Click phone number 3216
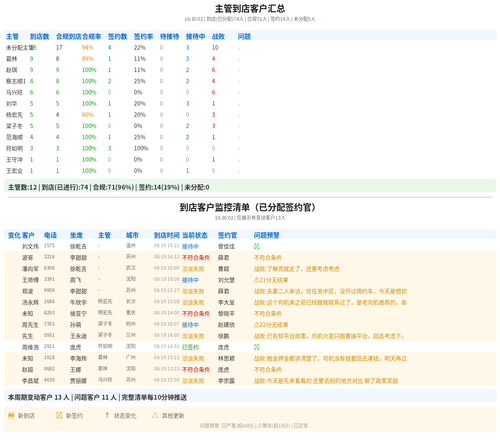This screenshot has width=500, height=448. [x=49, y=257]
